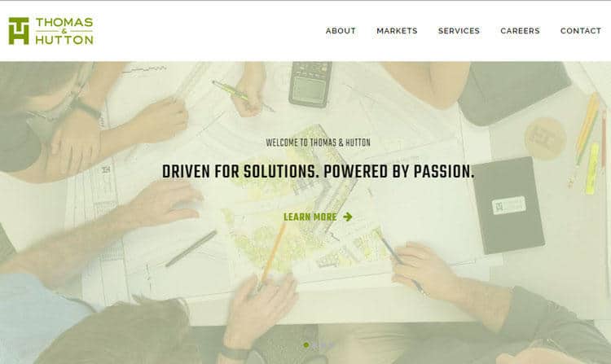Go to the Services section
Viewport: 611px width, 364px height.
459,31
